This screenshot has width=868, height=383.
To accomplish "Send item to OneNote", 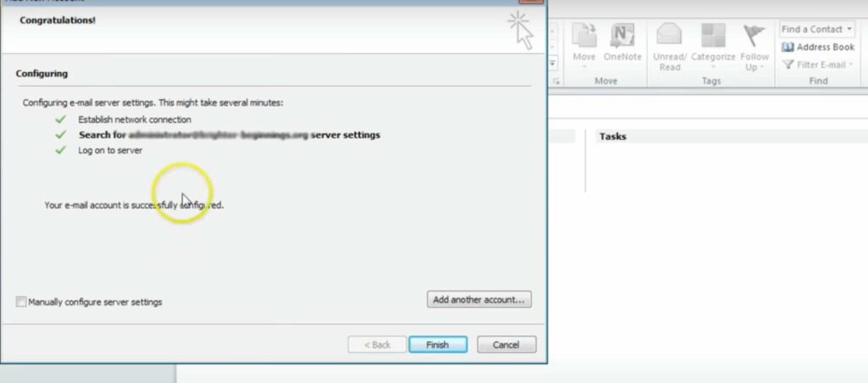I will pyautogui.click(x=622, y=36).
